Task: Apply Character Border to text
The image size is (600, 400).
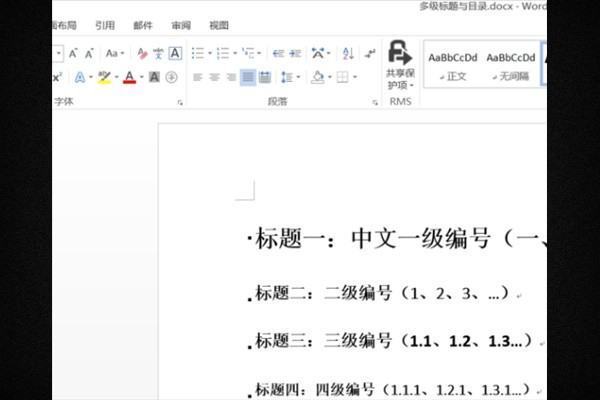Action: [x=175, y=54]
